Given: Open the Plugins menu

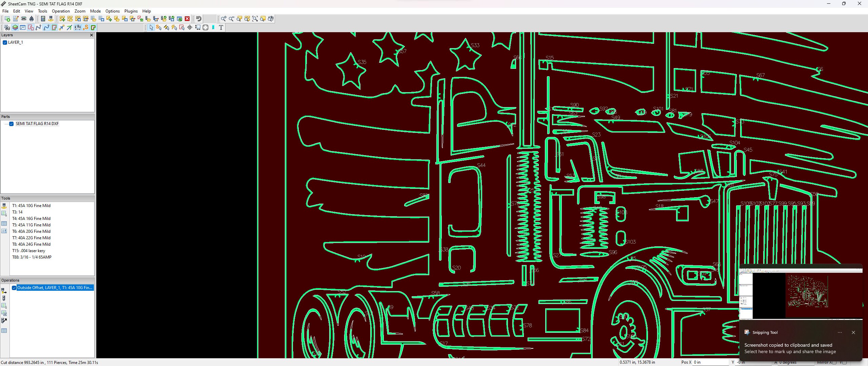Looking at the screenshot, I should [131, 11].
